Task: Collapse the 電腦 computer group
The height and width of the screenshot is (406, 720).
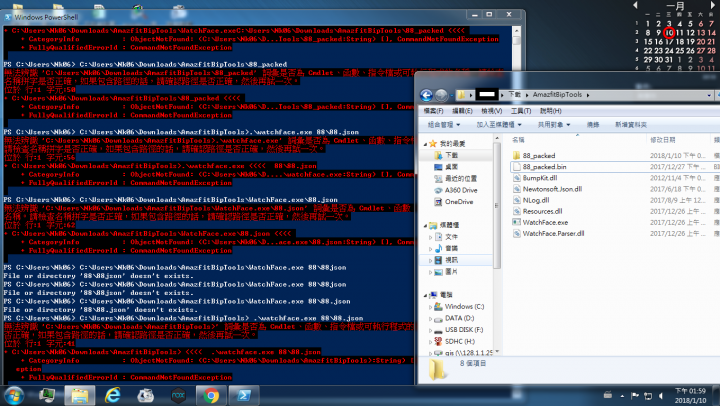Action: click(425, 295)
